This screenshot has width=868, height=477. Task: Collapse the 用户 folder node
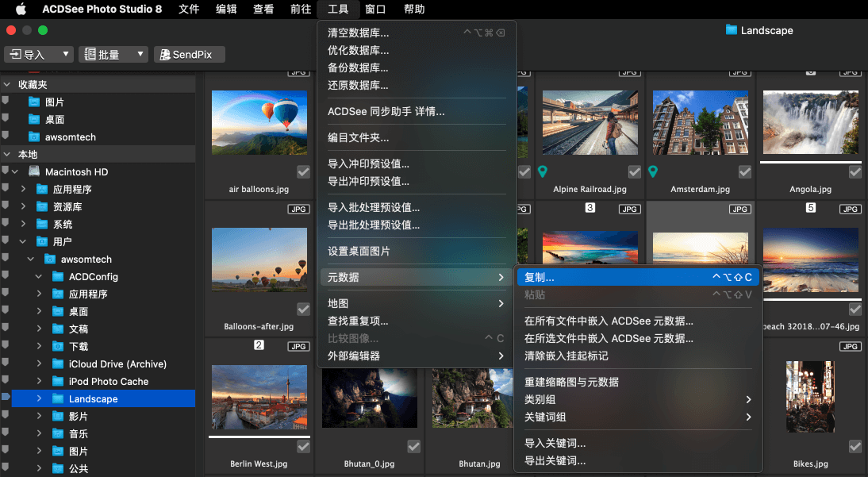click(x=23, y=241)
